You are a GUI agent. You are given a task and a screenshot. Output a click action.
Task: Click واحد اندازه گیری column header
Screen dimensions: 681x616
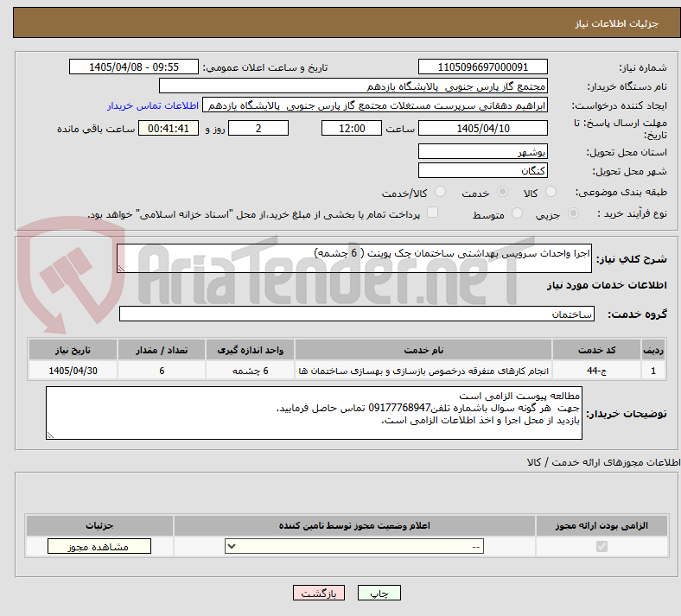point(250,350)
